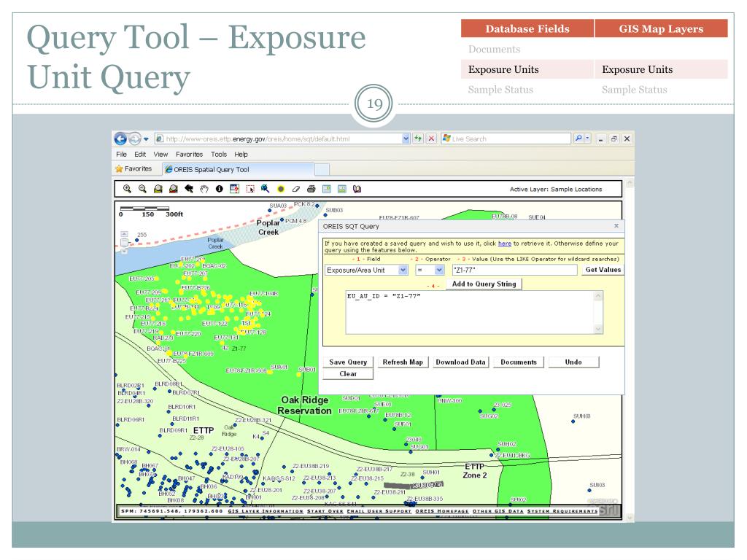Select the Pan hand tool
Image resolution: width=747 pixels, height=560 pixels.
click(204, 189)
